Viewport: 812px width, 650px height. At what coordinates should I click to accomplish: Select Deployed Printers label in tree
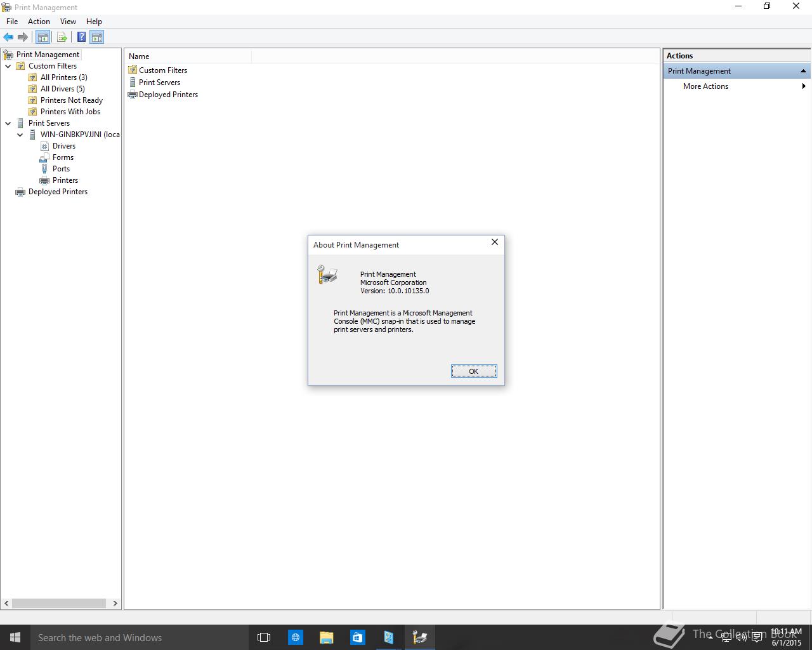(58, 192)
